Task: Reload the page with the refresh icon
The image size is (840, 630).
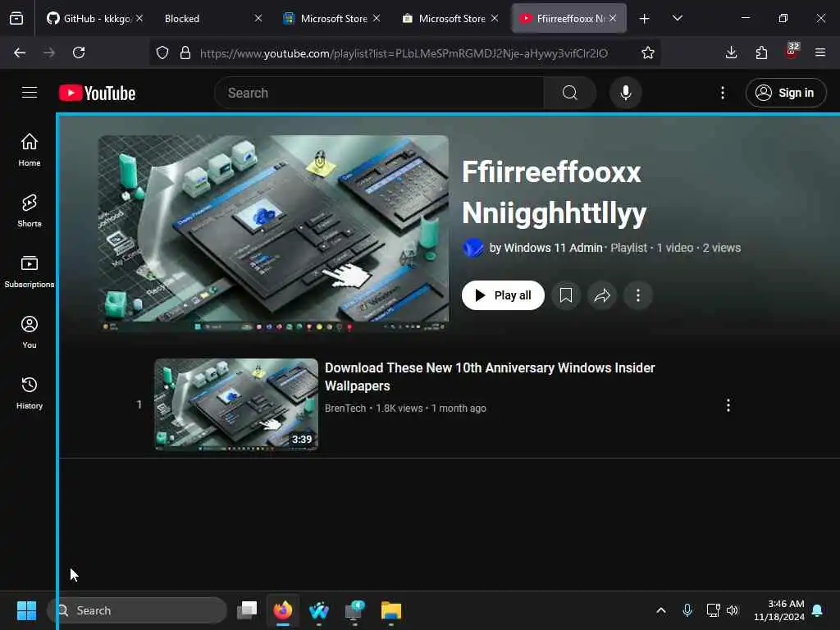Action: click(79, 52)
